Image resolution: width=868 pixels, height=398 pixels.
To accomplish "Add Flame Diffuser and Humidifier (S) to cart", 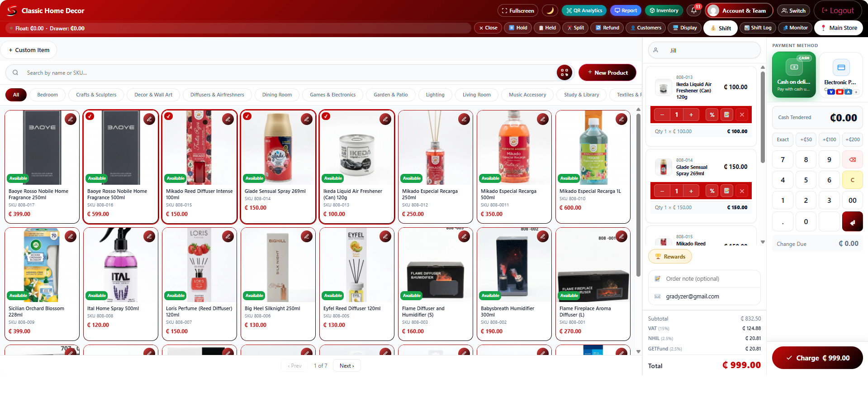I will coord(435,284).
